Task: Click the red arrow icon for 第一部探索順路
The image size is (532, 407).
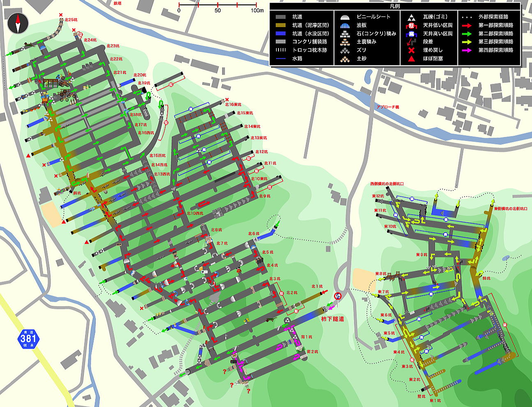Action: (x=468, y=25)
